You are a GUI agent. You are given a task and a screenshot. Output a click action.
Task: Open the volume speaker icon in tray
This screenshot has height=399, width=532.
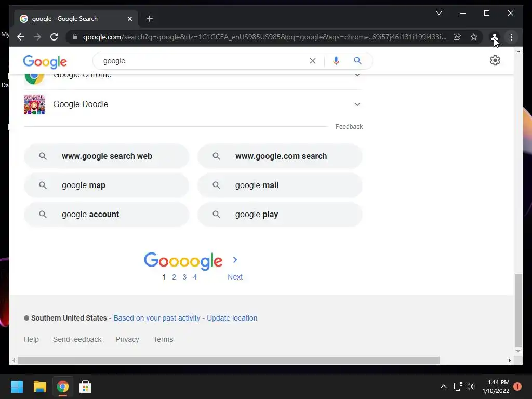click(470, 387)
